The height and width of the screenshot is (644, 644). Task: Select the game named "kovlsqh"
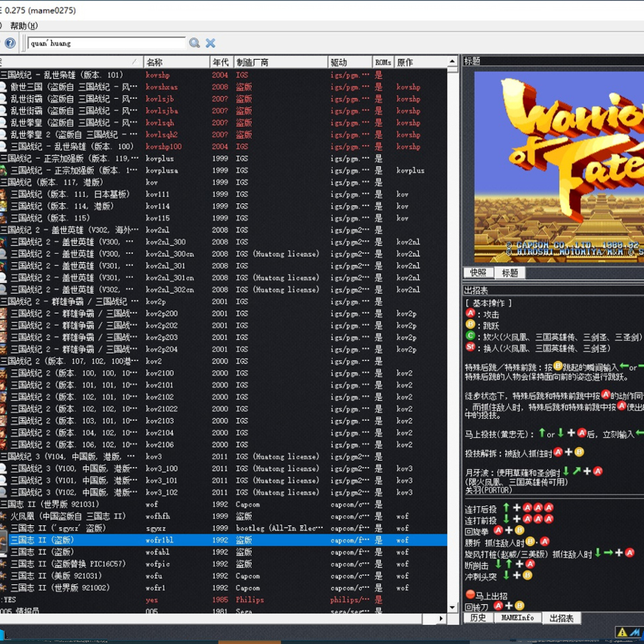pos(160,123)
